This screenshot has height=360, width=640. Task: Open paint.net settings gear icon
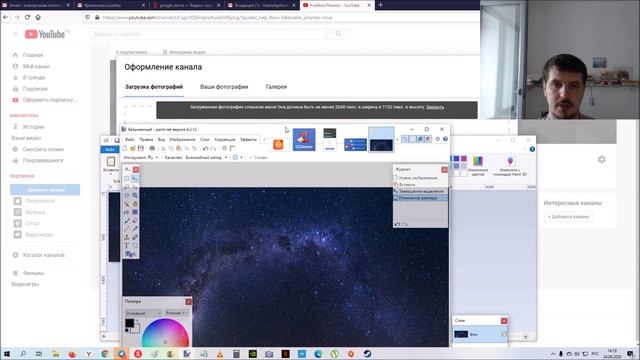tap(438, 139)
